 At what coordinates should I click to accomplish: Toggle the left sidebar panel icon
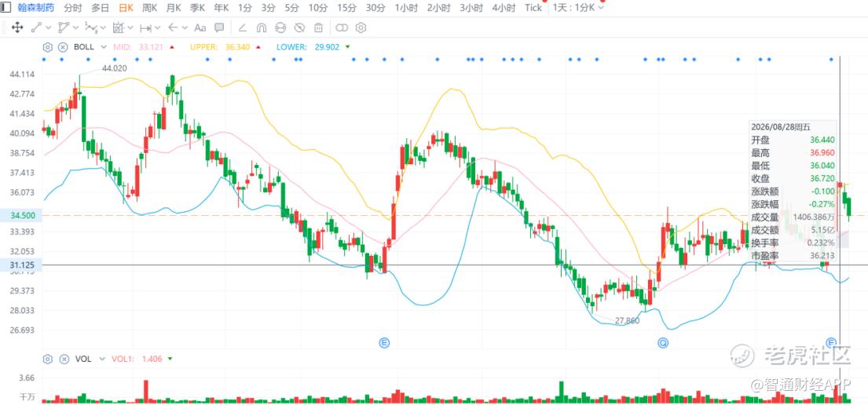[6, 7]
